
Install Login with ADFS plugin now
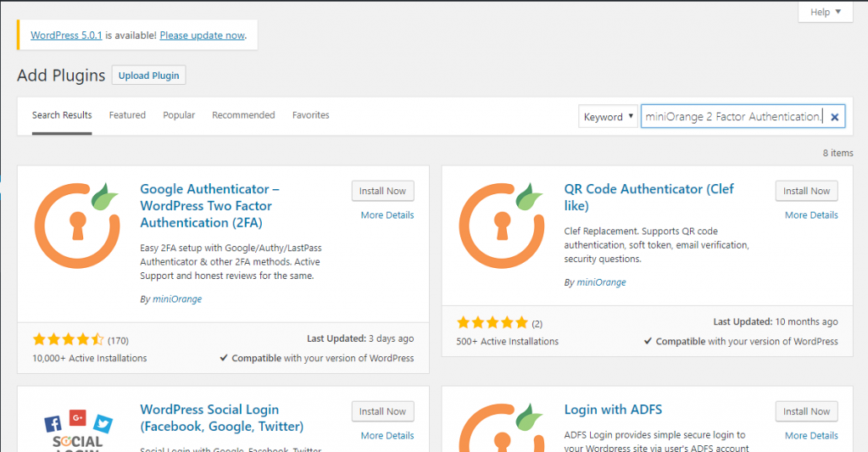tap(807, 411)
